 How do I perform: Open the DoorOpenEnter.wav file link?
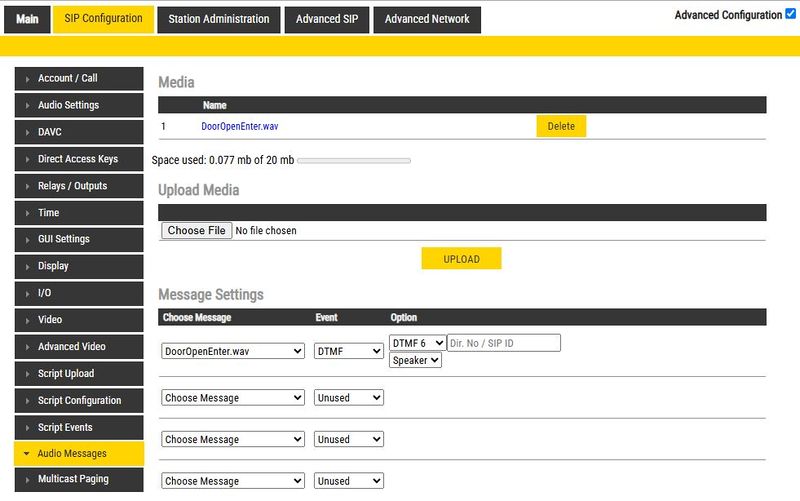(239, 127)
